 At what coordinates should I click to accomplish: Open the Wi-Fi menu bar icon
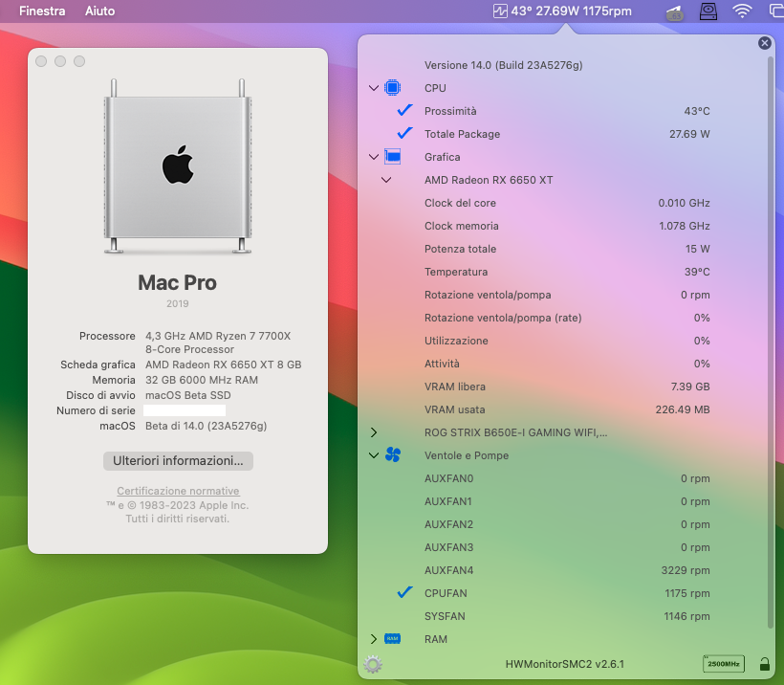tap(742, 11)
